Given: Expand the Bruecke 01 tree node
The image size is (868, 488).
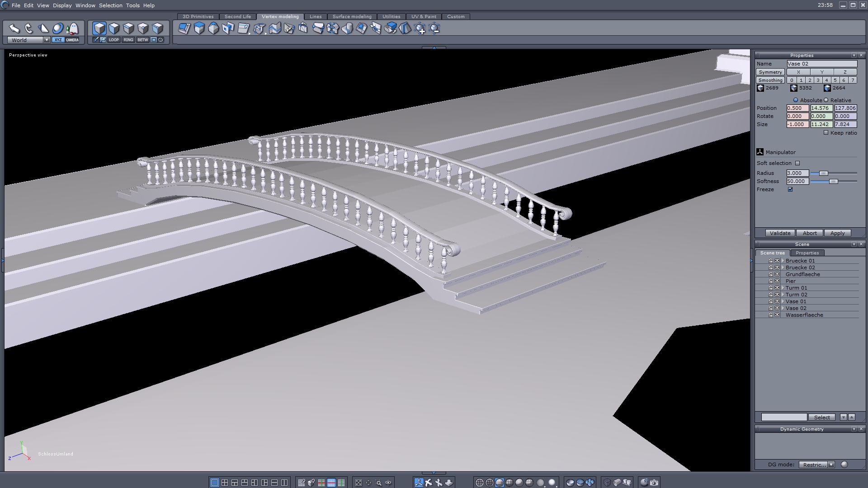Looking at the screenshot, I should tap(783, 261).
